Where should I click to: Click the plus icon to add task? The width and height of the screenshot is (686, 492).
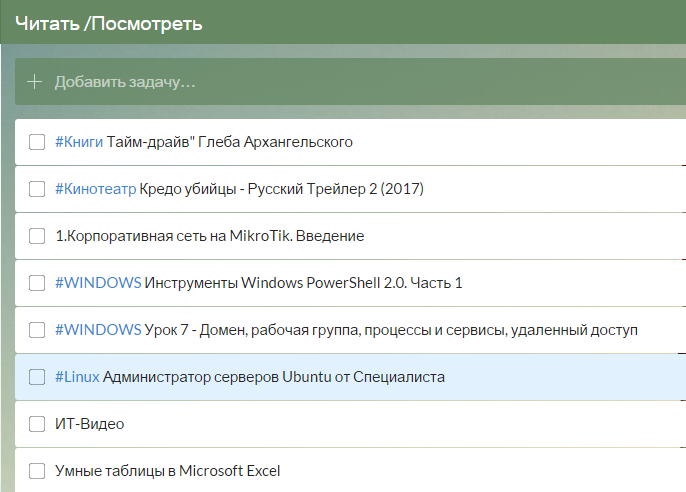pos(35,82)
